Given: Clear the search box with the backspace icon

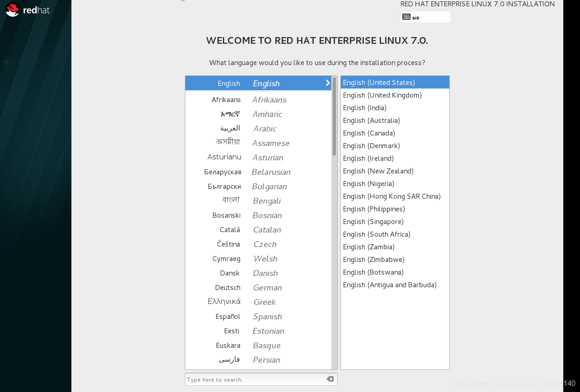Looking at the screenshot, I should [x=330, y=379].
